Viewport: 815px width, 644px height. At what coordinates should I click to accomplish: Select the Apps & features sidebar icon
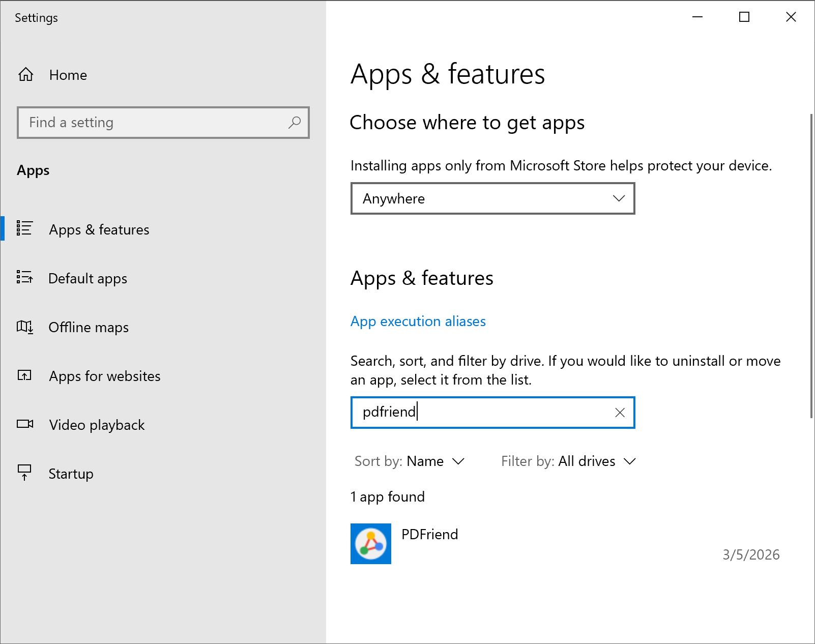click(24, 229)
